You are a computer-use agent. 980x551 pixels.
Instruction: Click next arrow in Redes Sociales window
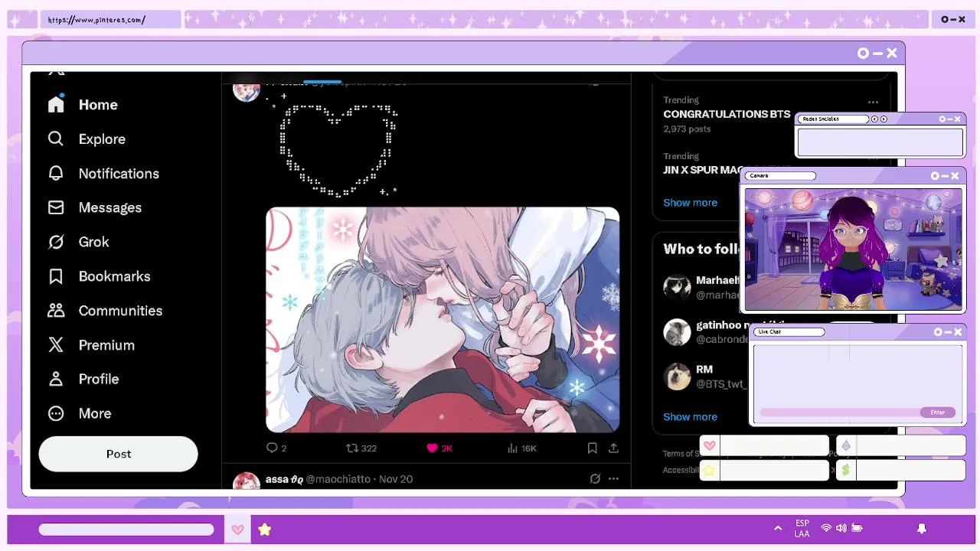point(884,119)
